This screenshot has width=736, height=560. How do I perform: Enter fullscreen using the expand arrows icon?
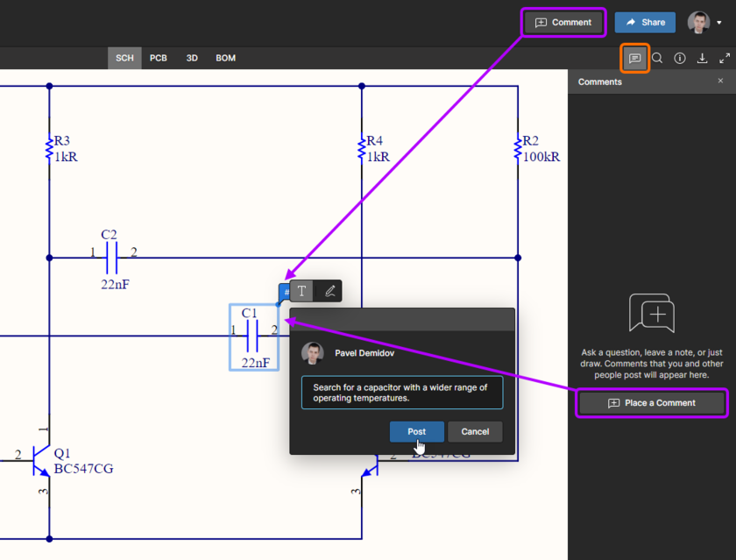[725, 58]
